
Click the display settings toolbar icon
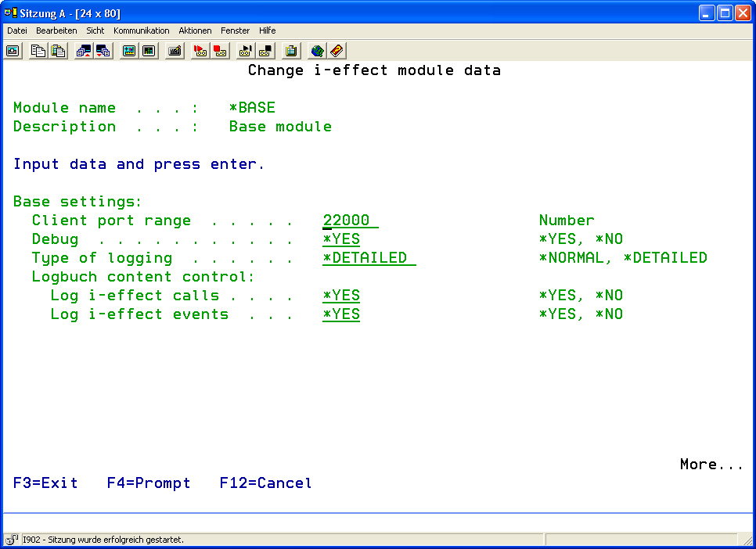tap(129, 51)
